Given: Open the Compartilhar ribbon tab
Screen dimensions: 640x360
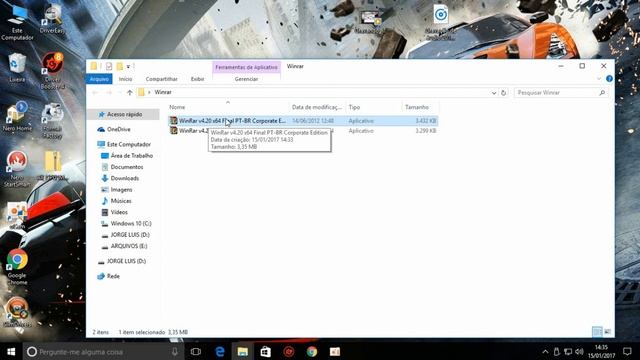Looking at the screenshot, I should click(x=162, y=79).
